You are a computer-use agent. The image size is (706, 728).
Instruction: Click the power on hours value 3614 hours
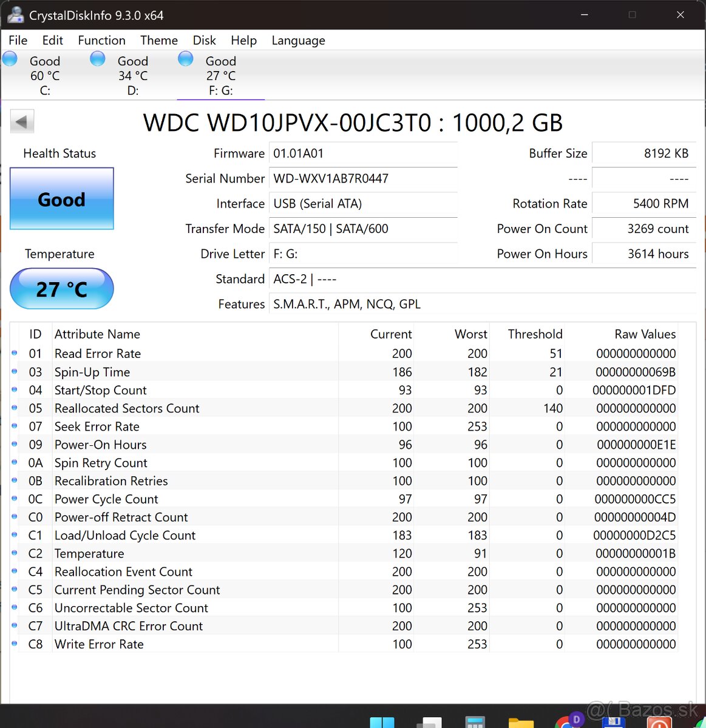[x=644, y=254]
